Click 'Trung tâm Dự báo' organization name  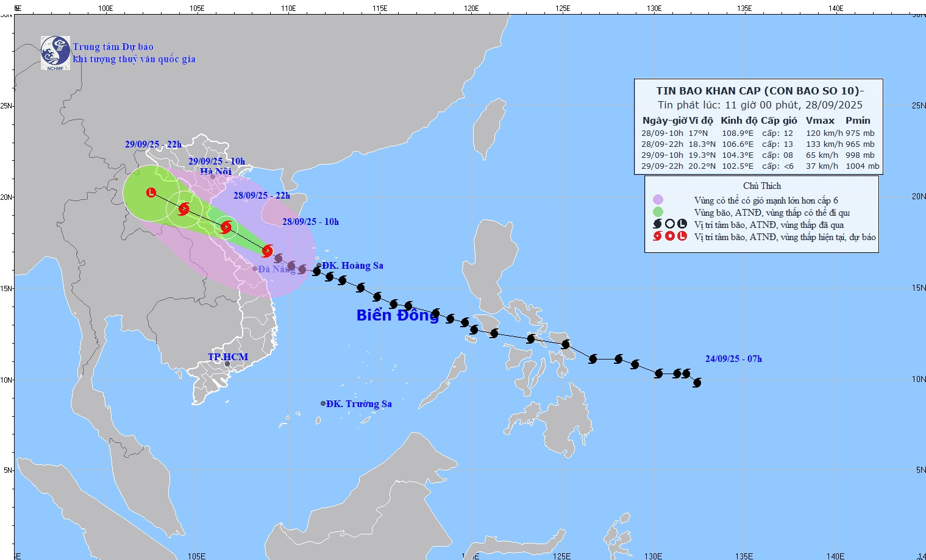pos(113,47)
